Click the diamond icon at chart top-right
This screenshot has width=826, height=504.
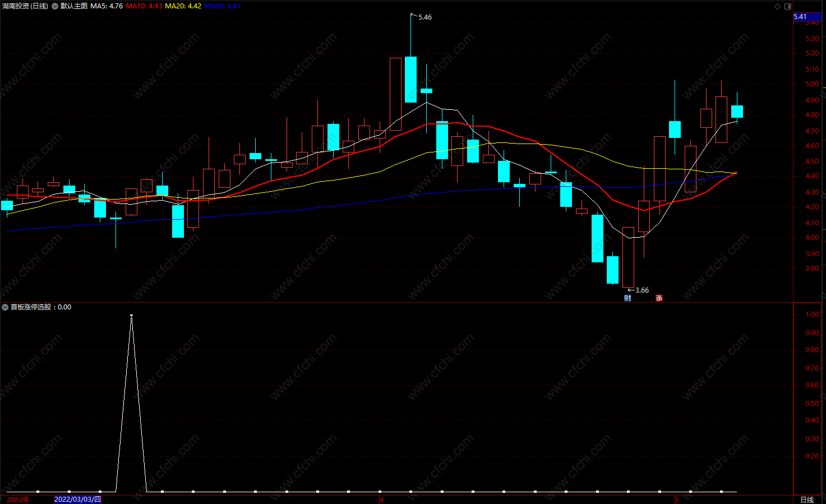tap(777, 6)
